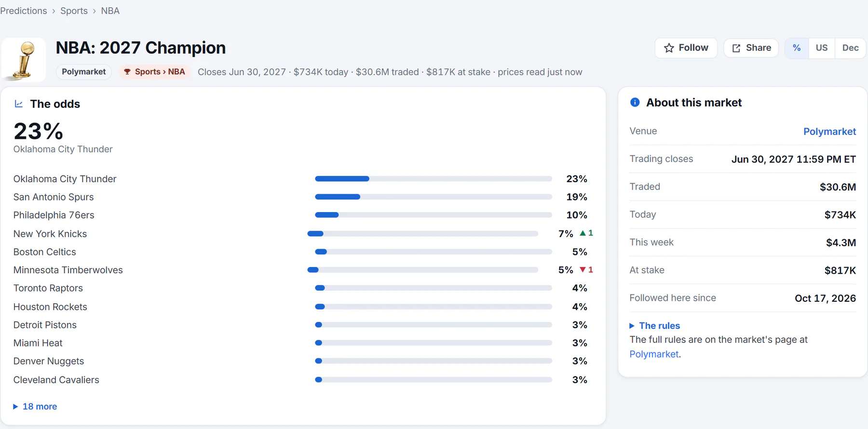
Task: Switch odds format to Dec
Action: tap(850, 48)
